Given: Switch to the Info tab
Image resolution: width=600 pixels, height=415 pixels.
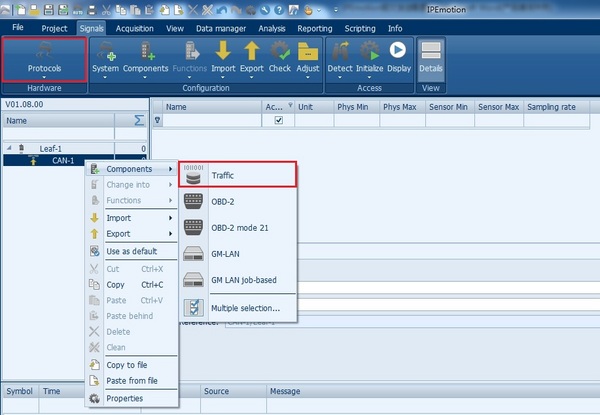Looking at the screenshot, I should pos(395,28).
